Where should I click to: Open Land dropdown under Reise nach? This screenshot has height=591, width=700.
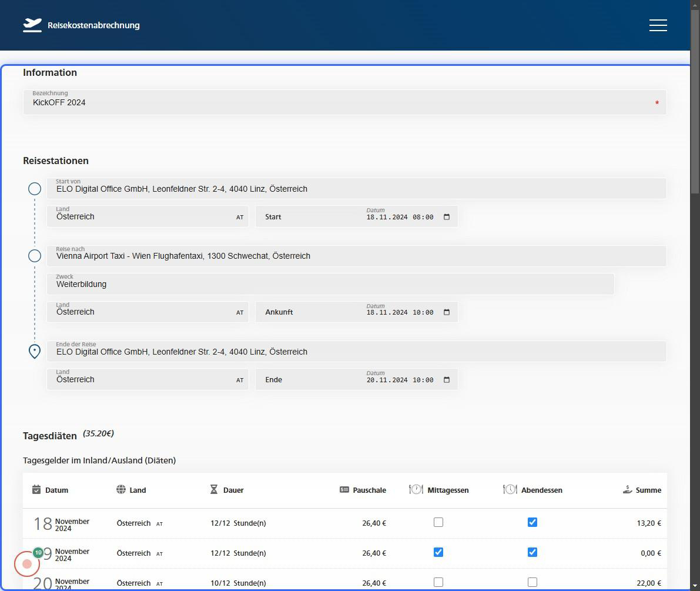click(x=148, y=312)
